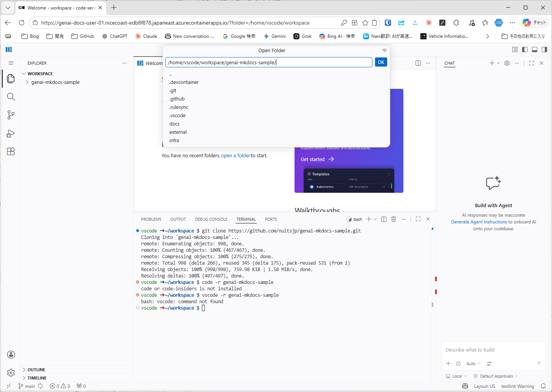Switch to the PROBLEMS tab
Image resolution: width=552 pixels, height=392 pixels.
point(151,219)
